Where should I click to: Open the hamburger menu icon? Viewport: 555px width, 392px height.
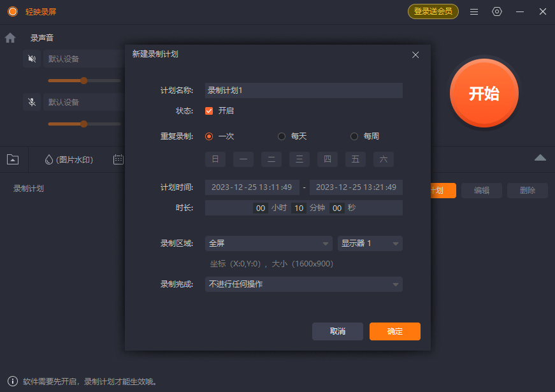pyautogui.click(x=473, y=11)
